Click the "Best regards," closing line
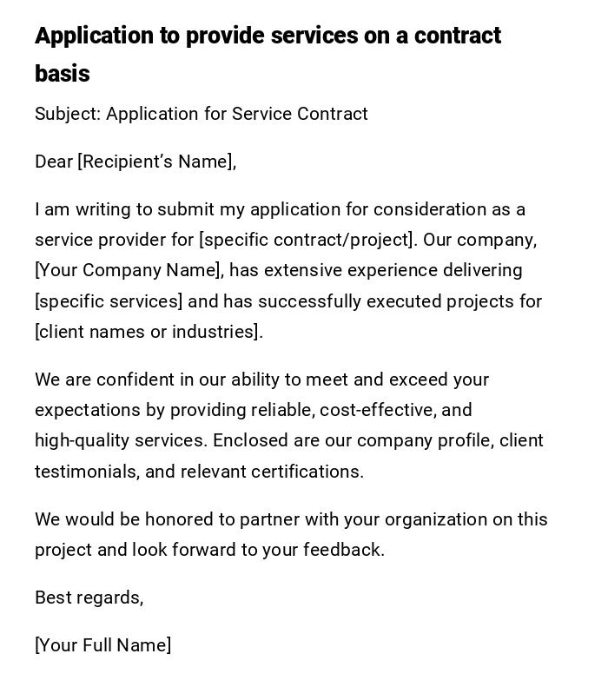Viewport: 608px width, 700px height. coord(89,598)
